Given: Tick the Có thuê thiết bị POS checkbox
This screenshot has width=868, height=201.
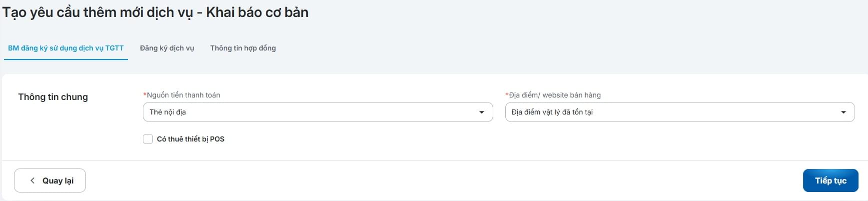Looking at the screenshot, I should (148, 139).
